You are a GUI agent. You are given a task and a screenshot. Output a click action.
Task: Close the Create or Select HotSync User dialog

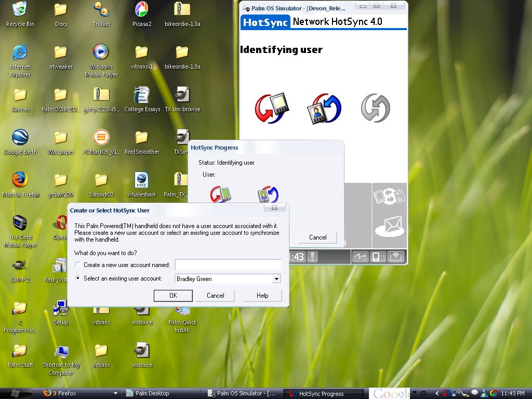coord(274,207)
